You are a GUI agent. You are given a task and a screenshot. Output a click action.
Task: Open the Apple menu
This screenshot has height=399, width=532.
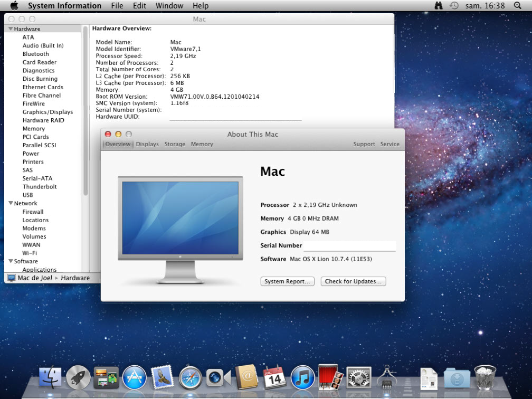click(14, 5)
